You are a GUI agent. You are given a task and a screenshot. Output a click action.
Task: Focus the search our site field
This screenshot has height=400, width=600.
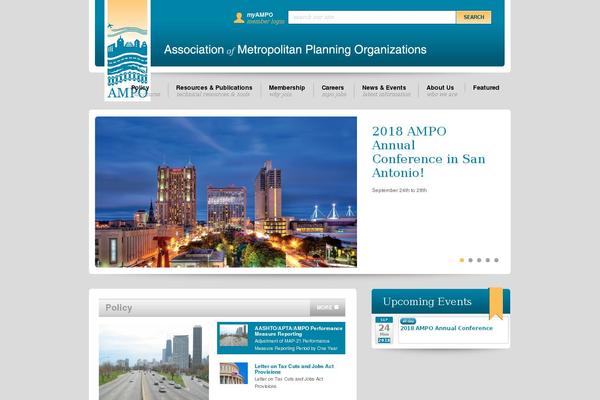(372, 17)
